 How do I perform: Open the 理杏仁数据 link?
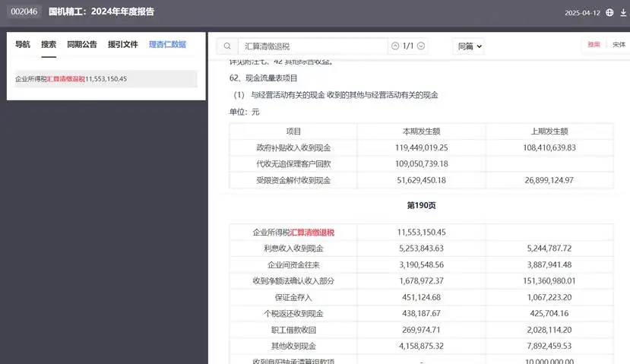pyautogui.click(x=167, y=44)
